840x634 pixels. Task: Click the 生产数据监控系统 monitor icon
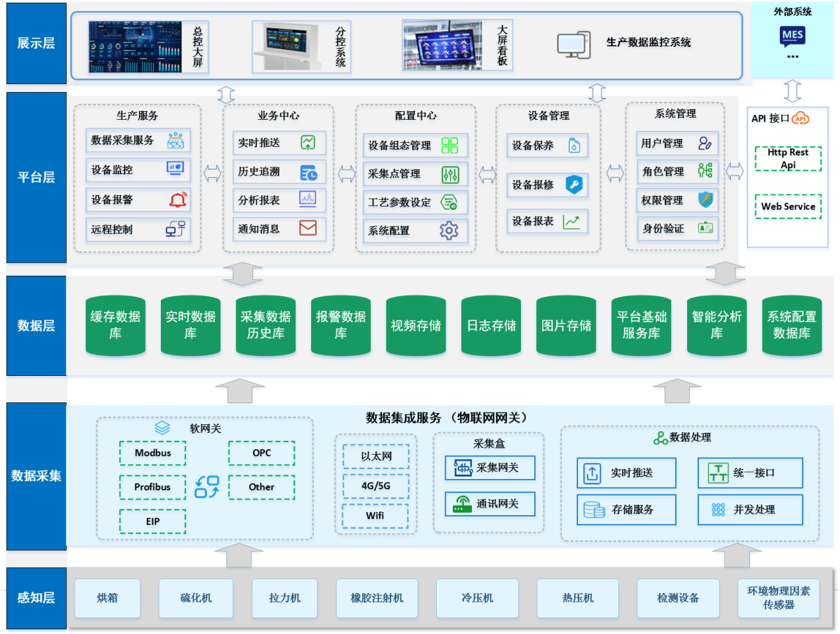pyautogui.click(x=573, y=44)
